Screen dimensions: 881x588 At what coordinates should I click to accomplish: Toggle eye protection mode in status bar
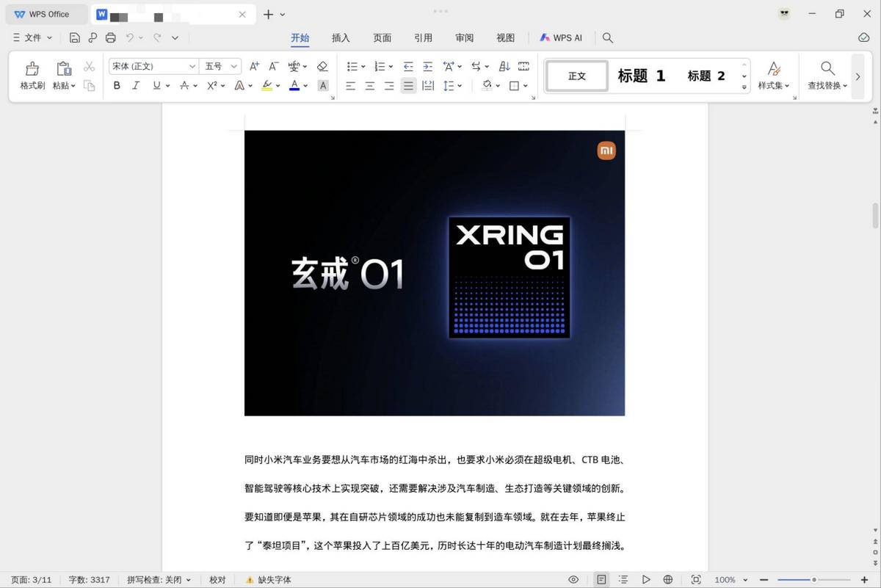573,579
